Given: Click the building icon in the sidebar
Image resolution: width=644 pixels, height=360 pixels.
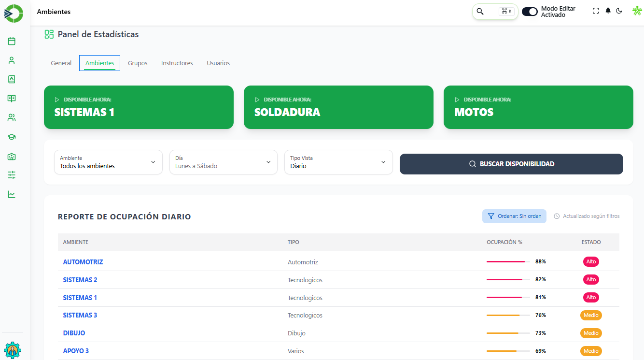Looking at the screenshot, I should 12,156.
